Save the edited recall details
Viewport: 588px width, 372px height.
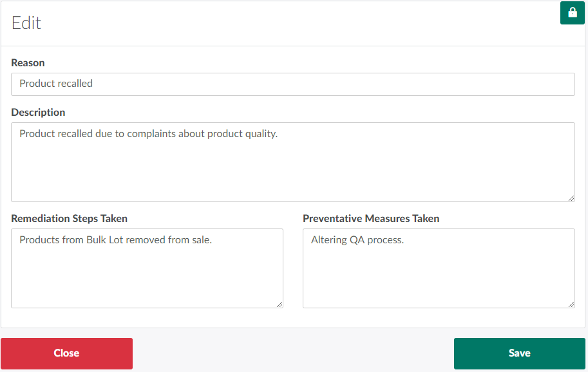519,353
